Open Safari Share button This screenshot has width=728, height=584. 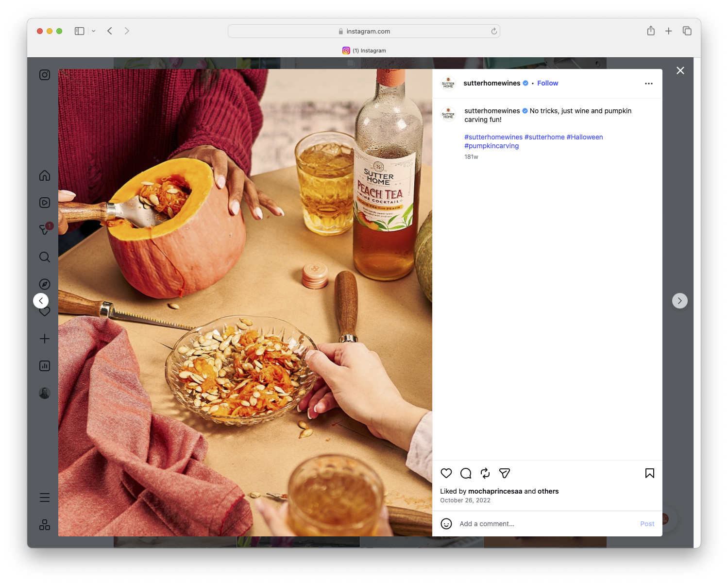651,31
